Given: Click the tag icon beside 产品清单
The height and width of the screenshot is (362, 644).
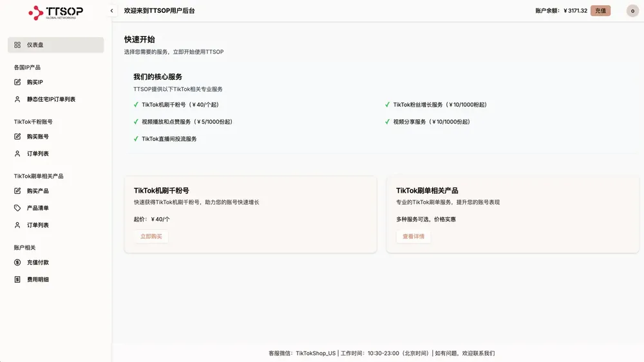Looking at the screenshot, I should click(x=17, y=208).
